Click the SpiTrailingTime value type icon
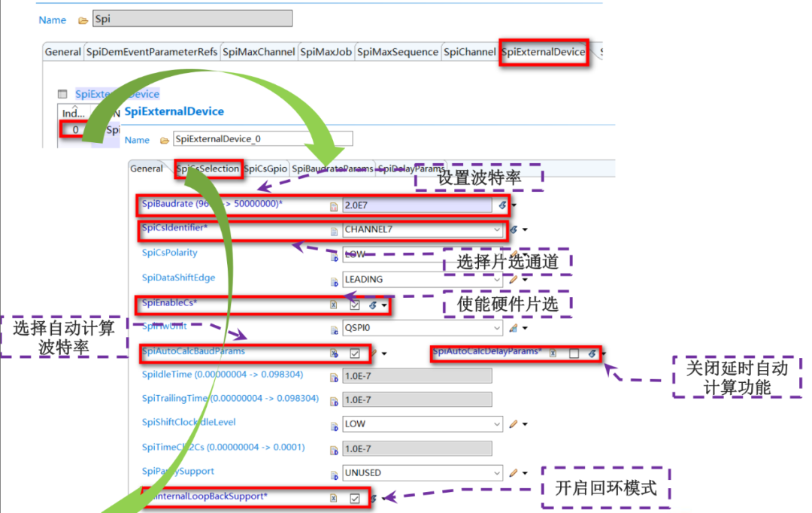The width and height of the screenshot is (812, 513). 334,402
